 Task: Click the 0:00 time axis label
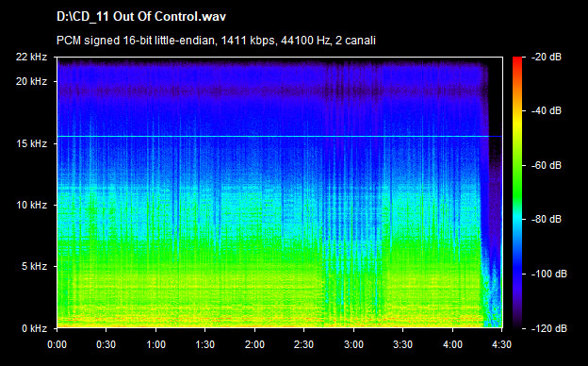(57, 344)
